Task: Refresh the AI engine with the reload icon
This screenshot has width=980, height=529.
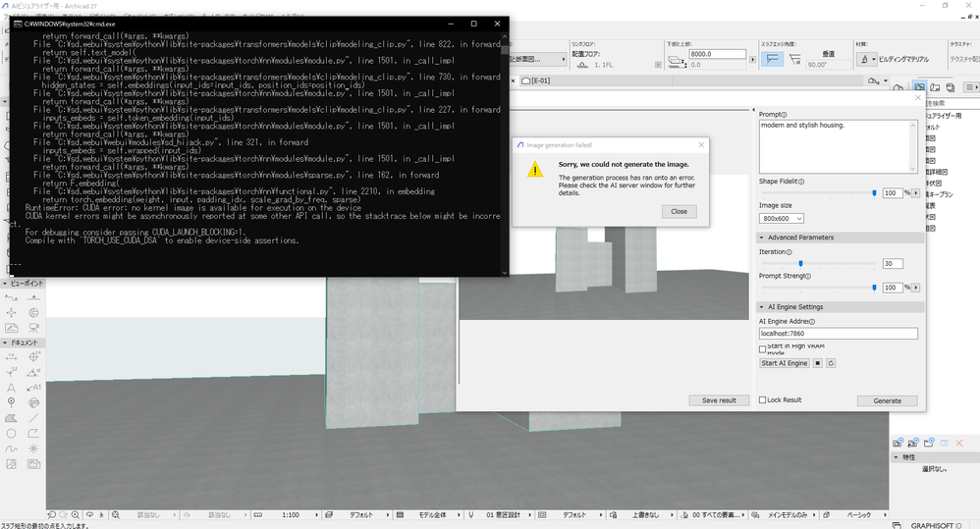Action: point(831,363)
